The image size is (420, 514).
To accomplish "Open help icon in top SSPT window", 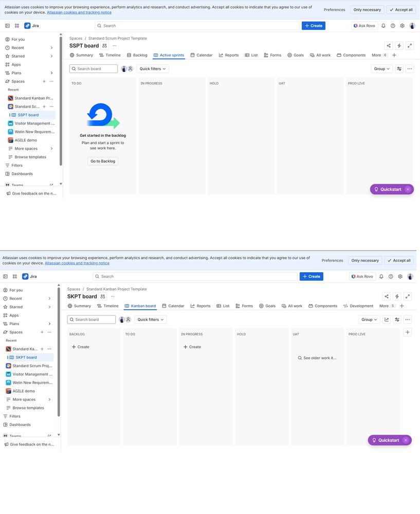I will (393, 26).
